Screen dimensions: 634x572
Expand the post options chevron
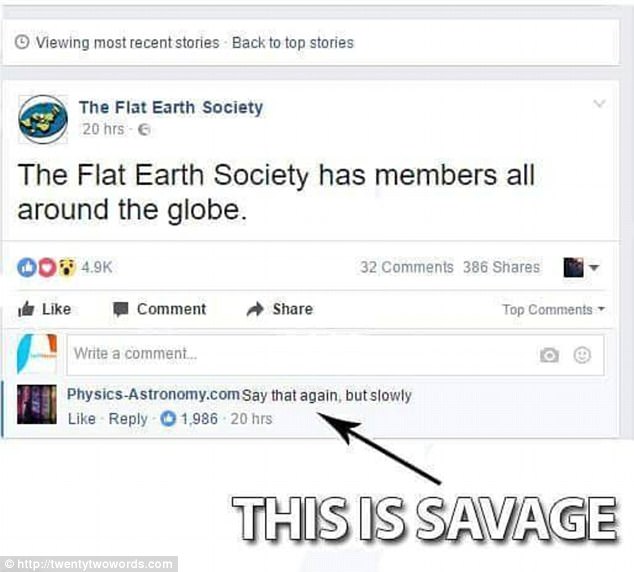point(599,104)
